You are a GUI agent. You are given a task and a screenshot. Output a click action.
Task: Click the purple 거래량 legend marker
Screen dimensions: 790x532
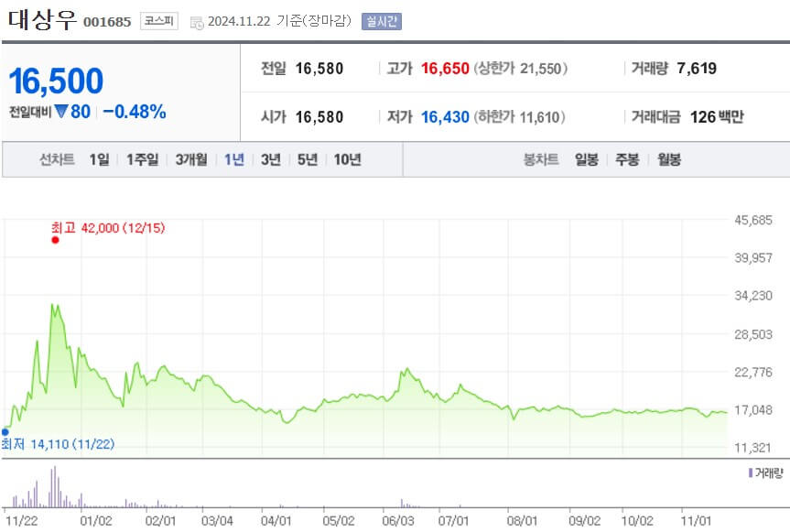[751, 473]
